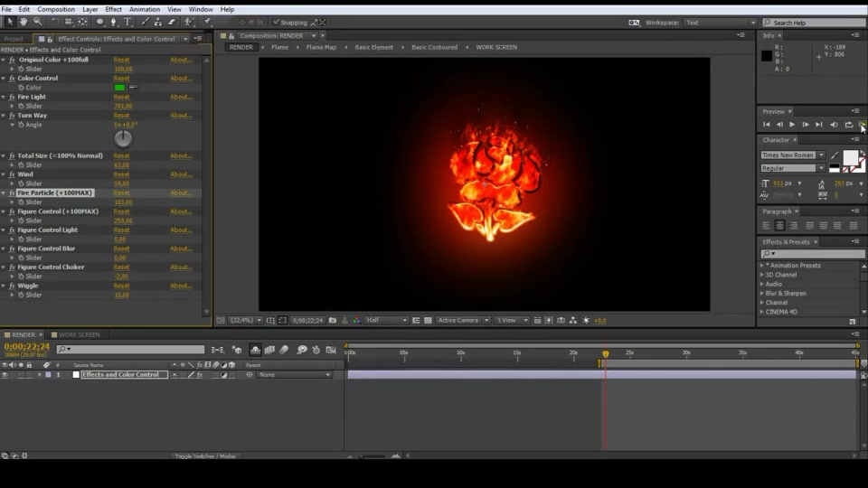This screenshot has height=488, width=868.
Task: Open Graph Editor in timeline
Action: coord(331,350)
